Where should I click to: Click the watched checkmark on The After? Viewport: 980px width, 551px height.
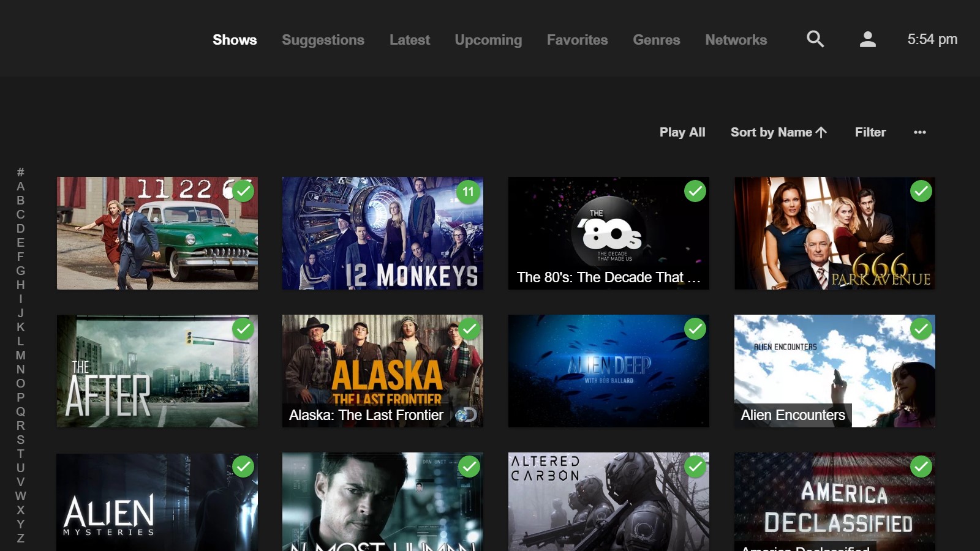pyautogui.click(x=243, y=329)
